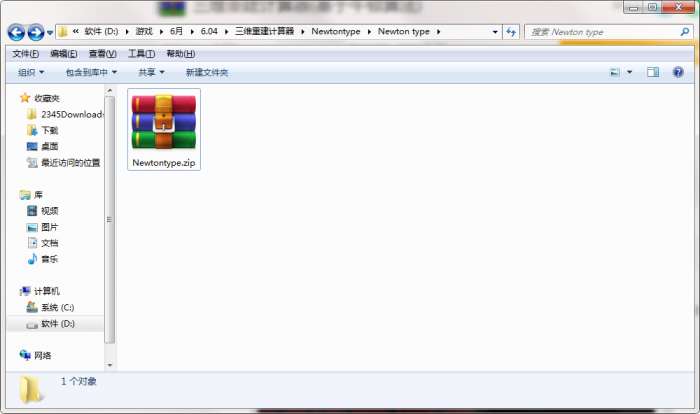The height and width of the screenshot is (414, 700).
Task: Expand the arrow after 软件 (D:) in breadcrumb
Action: 127,32
